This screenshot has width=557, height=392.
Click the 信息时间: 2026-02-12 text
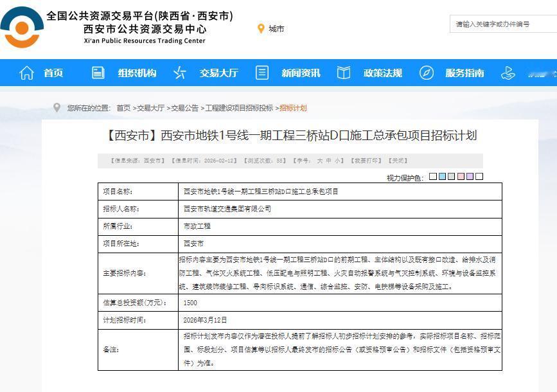coord(204,161)
